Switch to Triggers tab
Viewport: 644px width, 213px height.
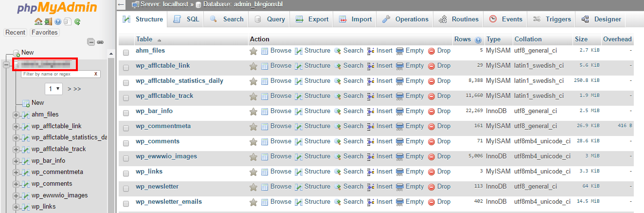click(x=552, y=19)
